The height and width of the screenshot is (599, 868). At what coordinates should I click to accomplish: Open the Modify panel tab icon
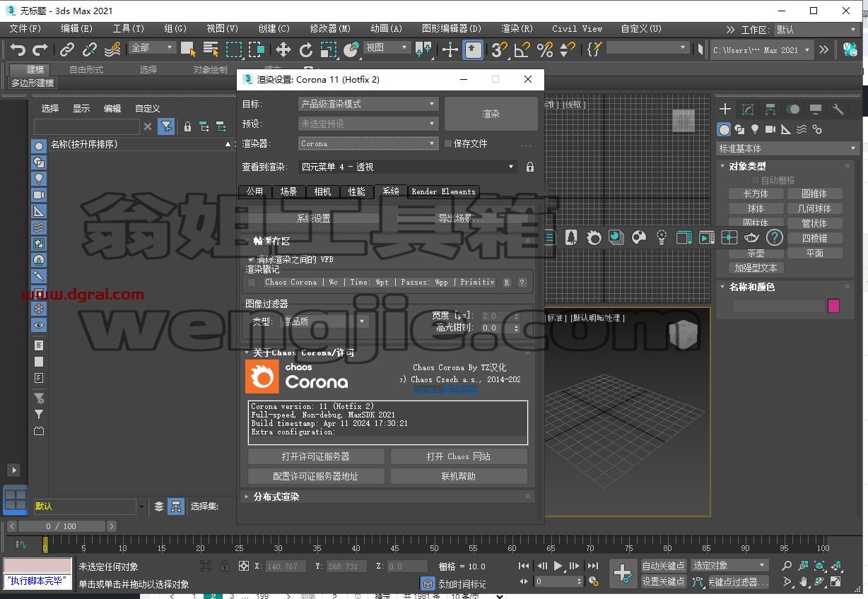tap(748, 109)
